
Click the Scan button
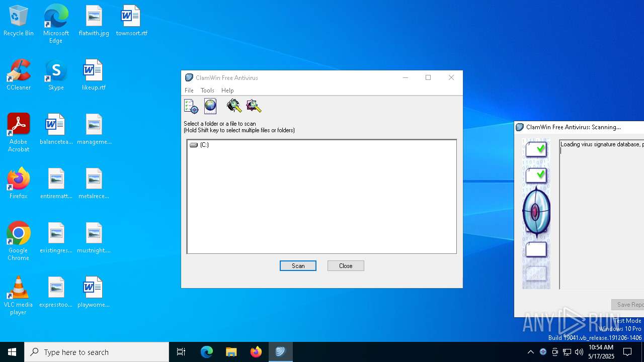coord(298,266)
